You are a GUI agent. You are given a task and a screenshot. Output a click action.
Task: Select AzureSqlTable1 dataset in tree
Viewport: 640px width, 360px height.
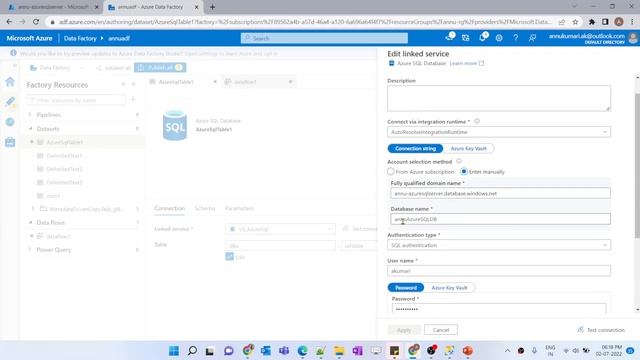(x=64, y=142)
